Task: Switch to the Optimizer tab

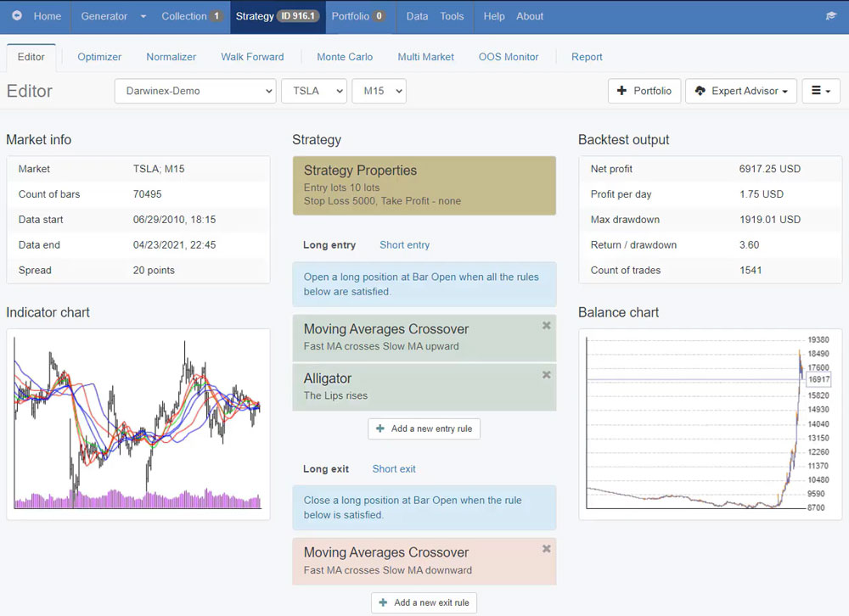Action: [x=99, y=57]
